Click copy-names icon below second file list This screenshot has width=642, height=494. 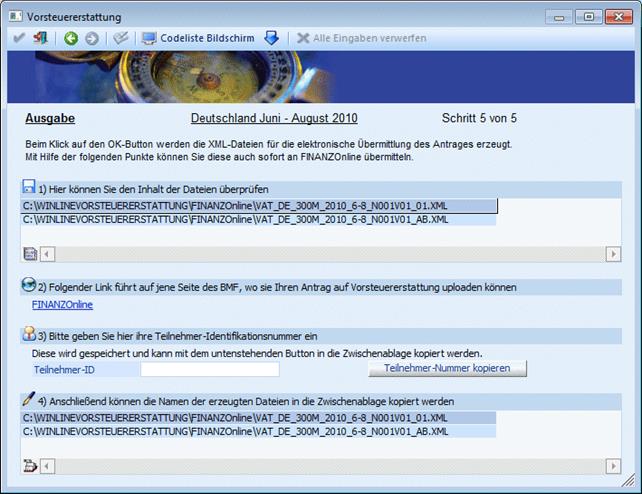[x=29, y=465]
